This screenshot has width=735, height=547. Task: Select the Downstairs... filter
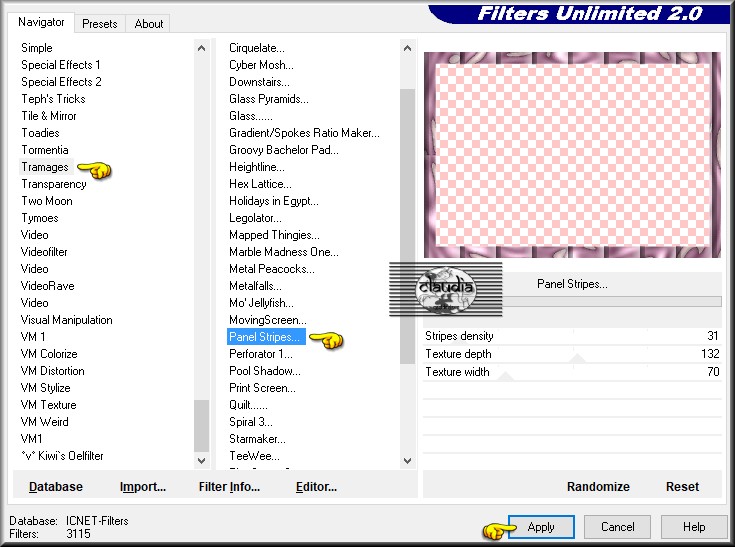(x=259, y=82)
